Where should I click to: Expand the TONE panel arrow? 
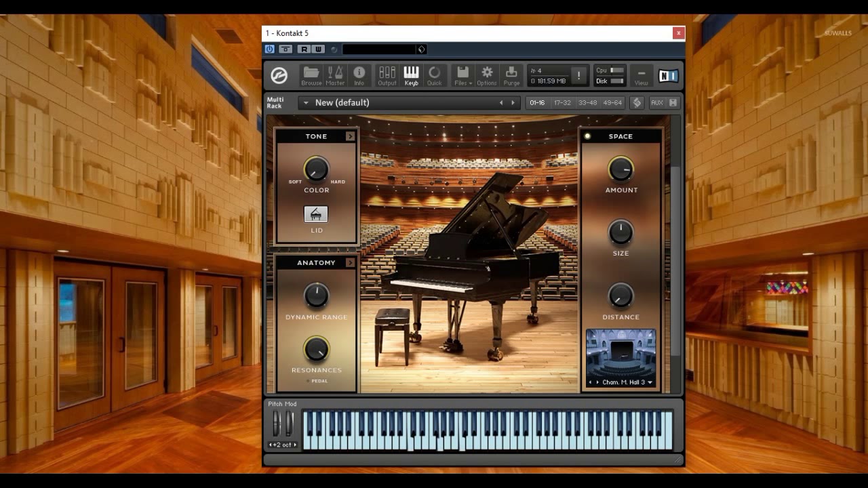pyautogui.click(x=350, y=136)
